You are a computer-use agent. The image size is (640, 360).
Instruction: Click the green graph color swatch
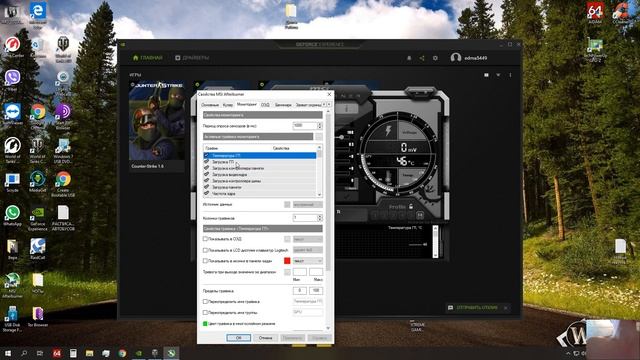[205, 324]
